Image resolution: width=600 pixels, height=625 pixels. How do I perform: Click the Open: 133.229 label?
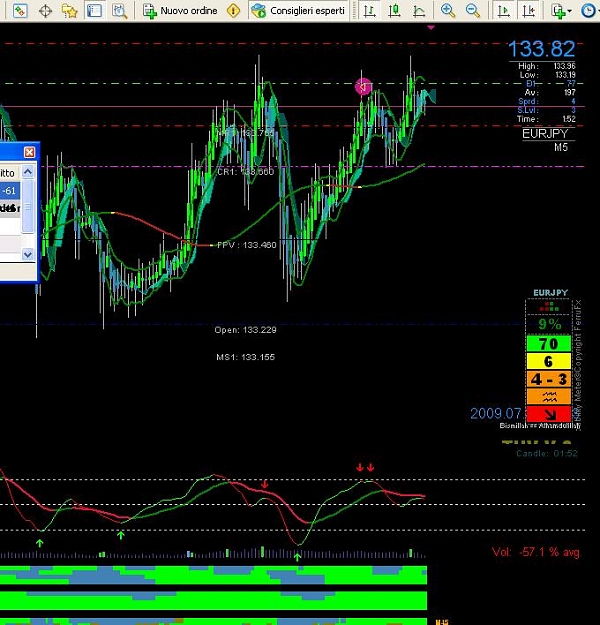point(245,330)
